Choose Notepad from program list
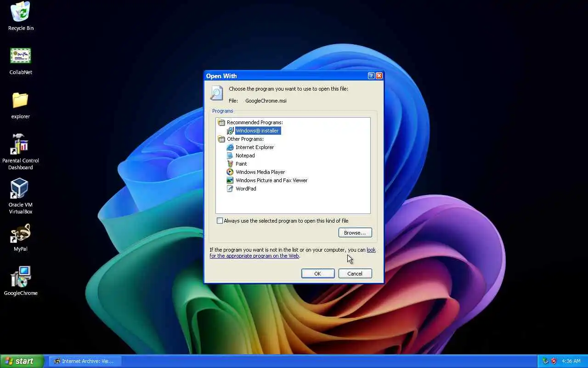 pos(245,155)
